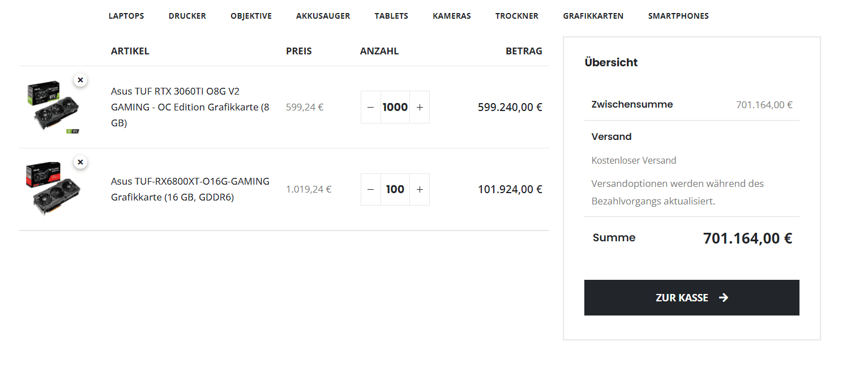Click the quantity field showing 100
Screen dimensions: 868x388
(395, 189)
